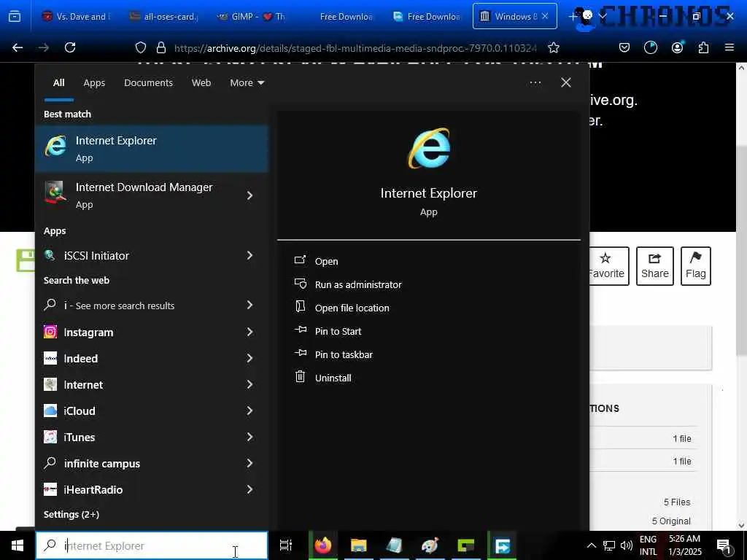The image size is (747, 560).
Task: Click Share button on archive page
Action: tap(654, 266)
